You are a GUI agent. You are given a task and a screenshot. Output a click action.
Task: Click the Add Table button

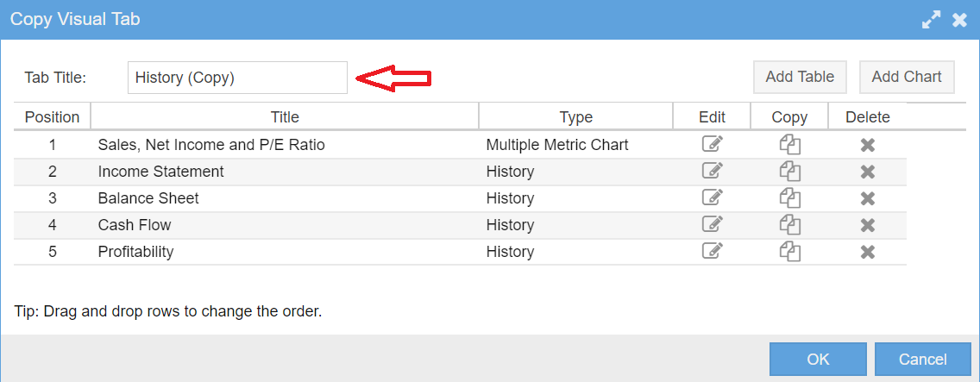[800, 77]
